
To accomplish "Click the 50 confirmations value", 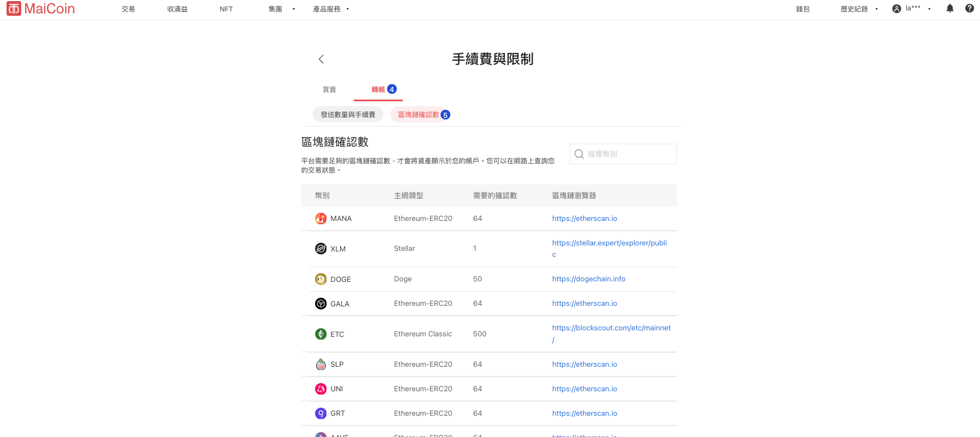I will tap(477, 279).
